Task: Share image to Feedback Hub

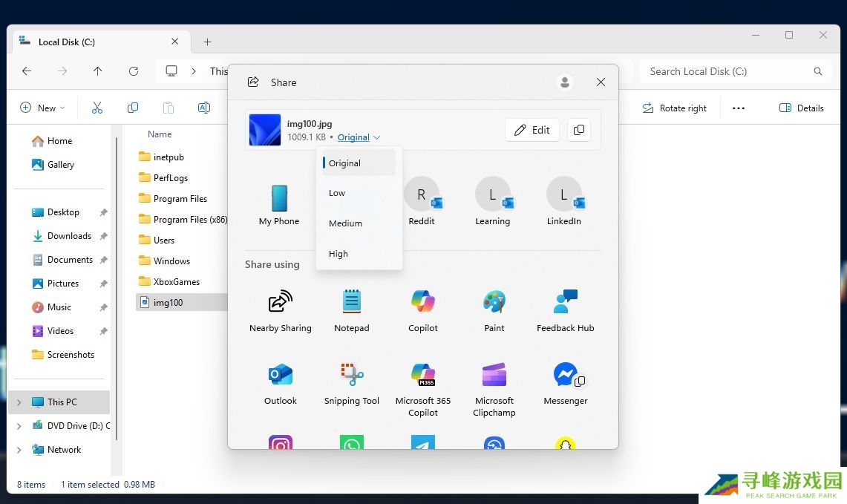Action: pyautogui.click(x=566, y=311)
